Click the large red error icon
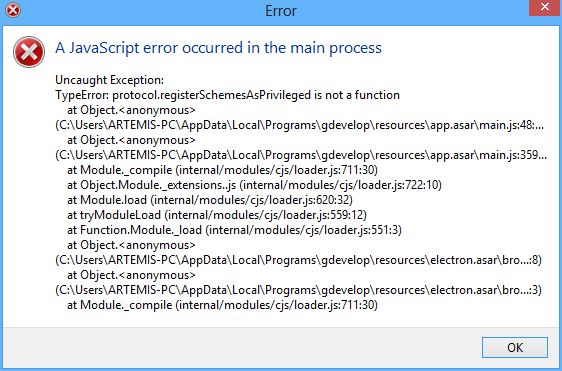Viewport: 562px width, 371px height. (x=29, y=52)
